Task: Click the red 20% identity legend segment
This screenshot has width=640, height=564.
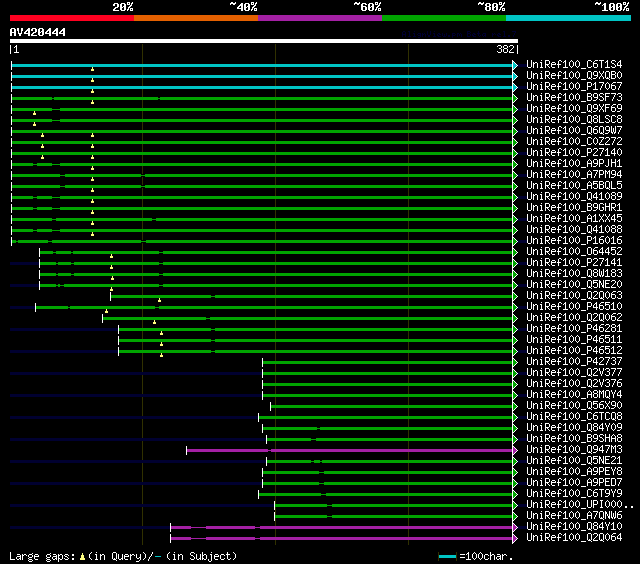Action: 72,18
